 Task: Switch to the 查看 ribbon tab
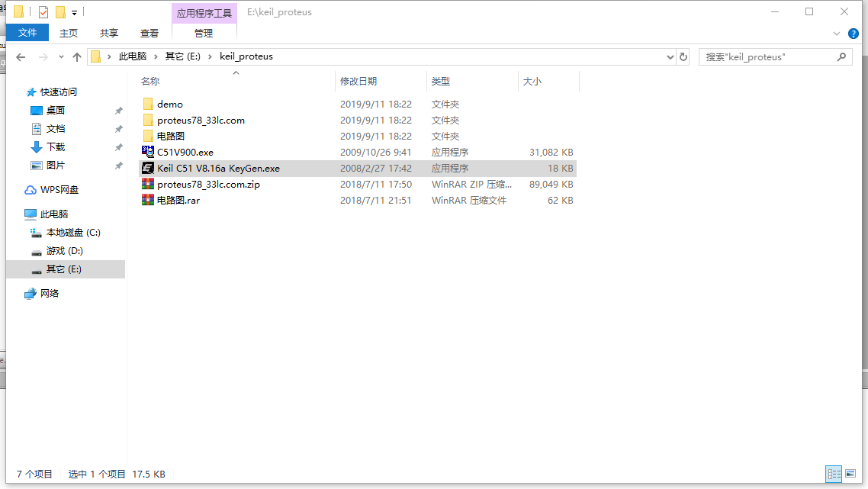click(x=149, y=34)
